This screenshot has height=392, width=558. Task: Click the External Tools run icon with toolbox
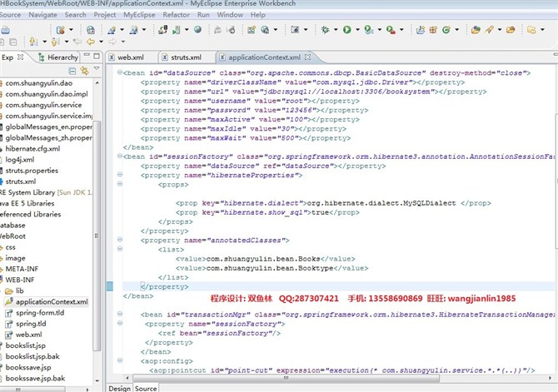391,30
